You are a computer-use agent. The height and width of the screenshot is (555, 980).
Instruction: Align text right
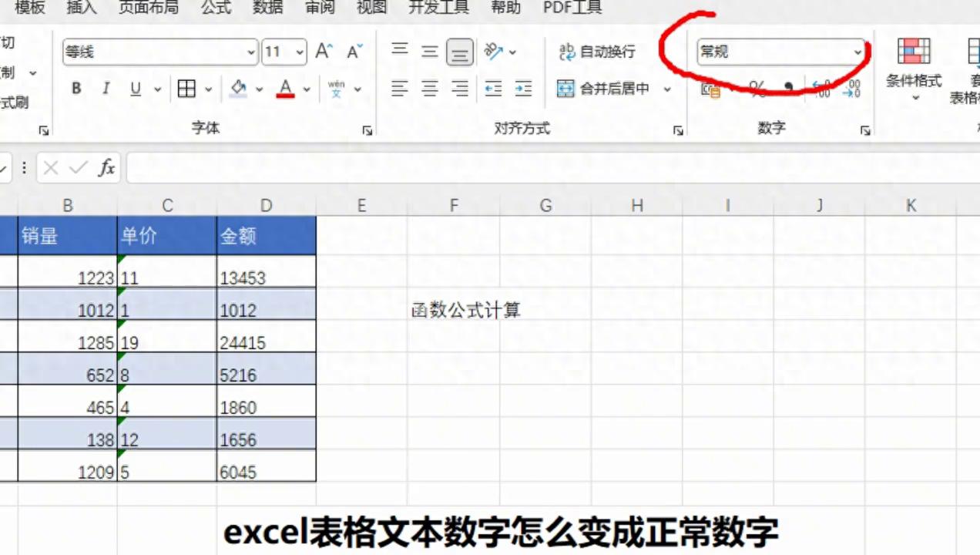460,89
